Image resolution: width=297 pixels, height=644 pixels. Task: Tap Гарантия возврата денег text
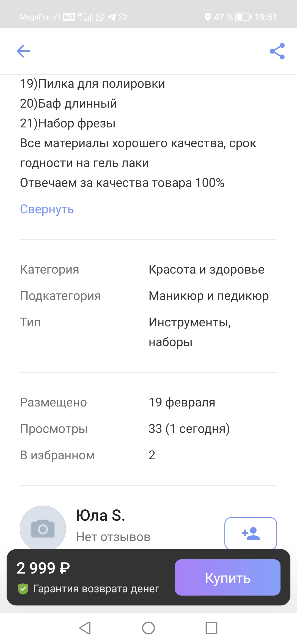(96, 589)
